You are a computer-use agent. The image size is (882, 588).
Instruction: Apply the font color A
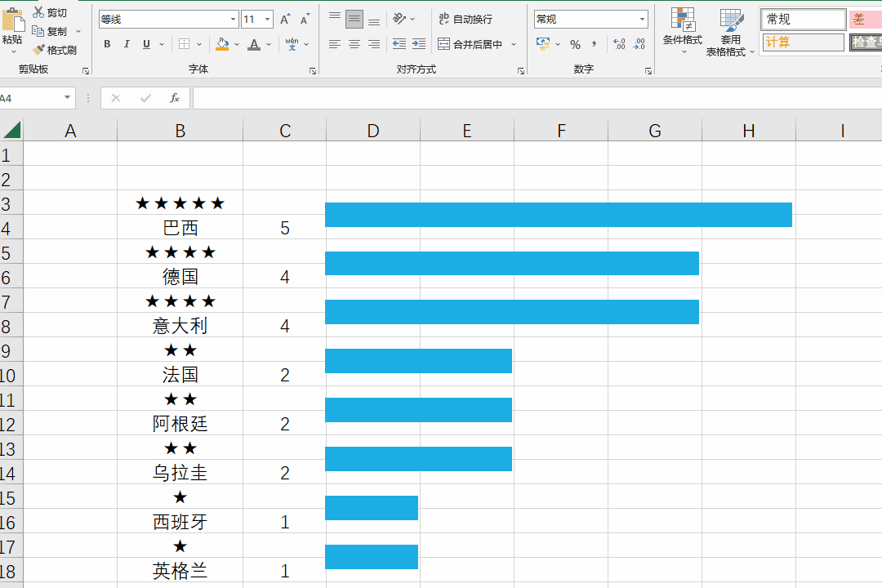pyautogui.click(x=254, y=44)
